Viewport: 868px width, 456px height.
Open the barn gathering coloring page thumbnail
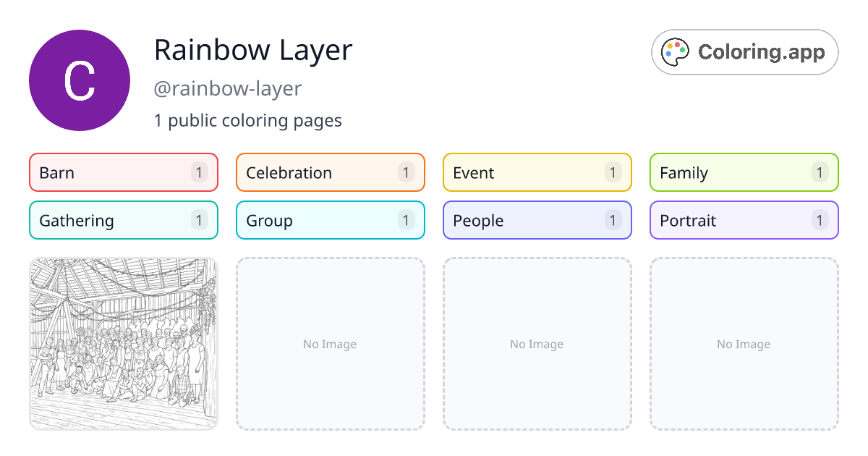tap(123, 344)
